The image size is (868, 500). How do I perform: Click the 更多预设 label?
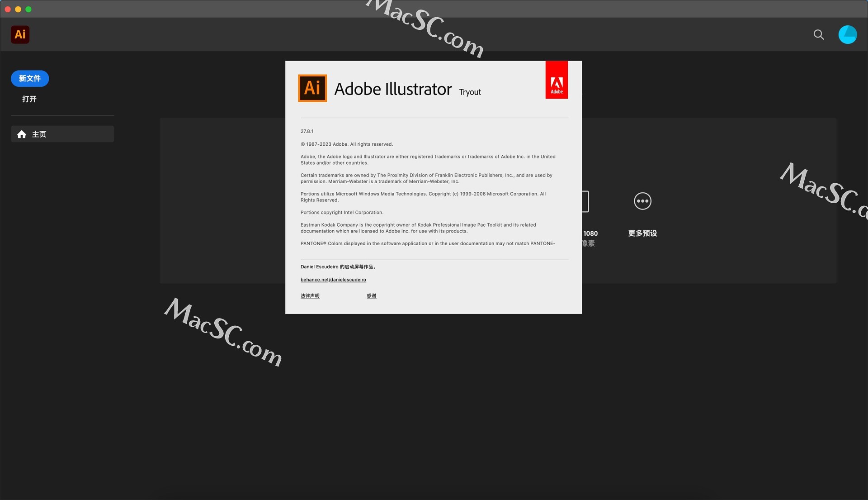[642, 233]
